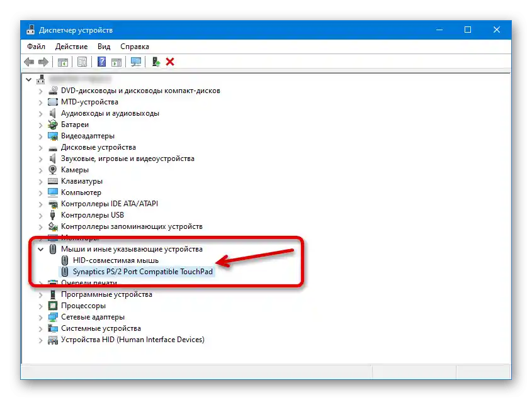The width and height of the screenshot is (532, 400).
Task: Click the show/hide console tree icon
Action: [x=63, y=62]
